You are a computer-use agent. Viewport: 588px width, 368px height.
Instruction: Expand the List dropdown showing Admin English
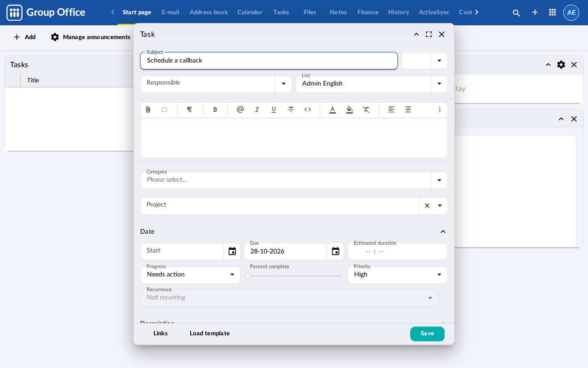point(439,84)
